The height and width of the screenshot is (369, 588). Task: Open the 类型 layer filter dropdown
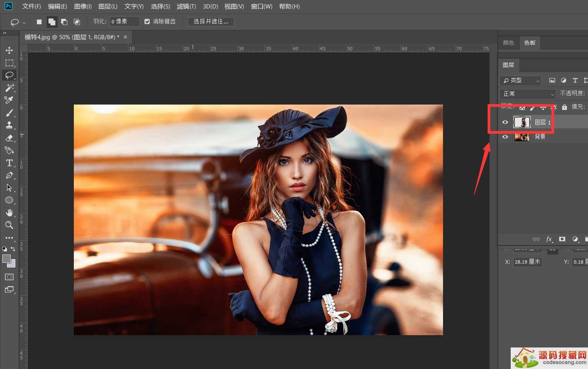[520, 81]
